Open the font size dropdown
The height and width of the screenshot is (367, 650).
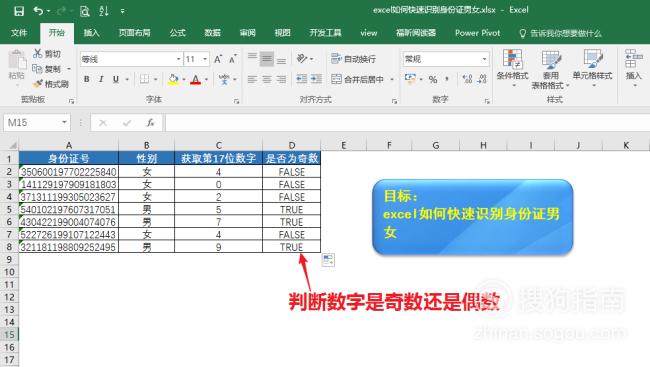click(x=205, y=59)
